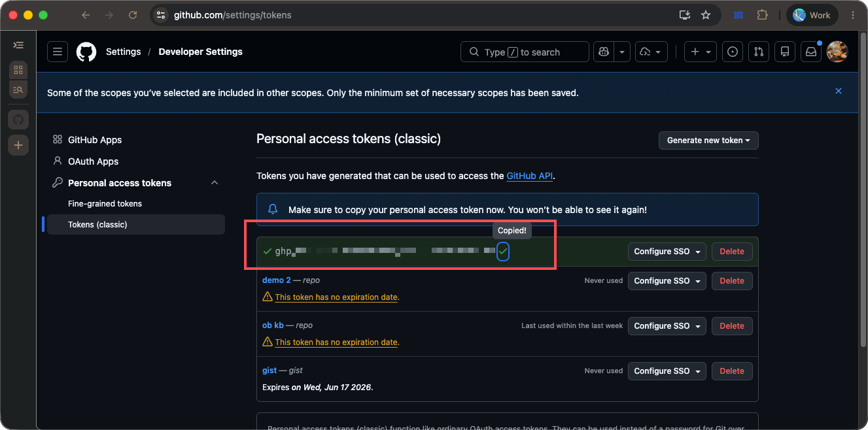The width and height of the screenshot is (868, 430).
Task: Open the GitHub API link
Action: point(529,176)
